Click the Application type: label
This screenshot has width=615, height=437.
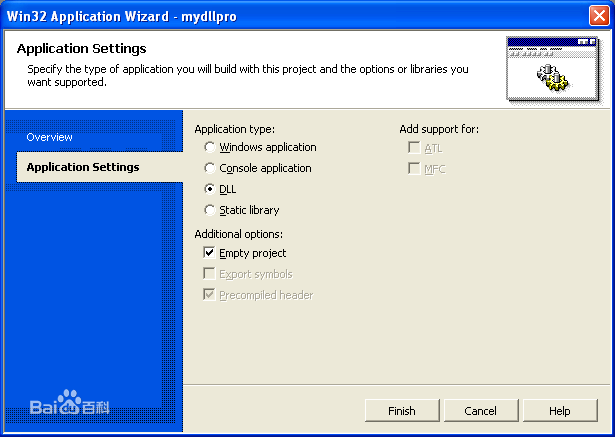click(x=235, y=129)
